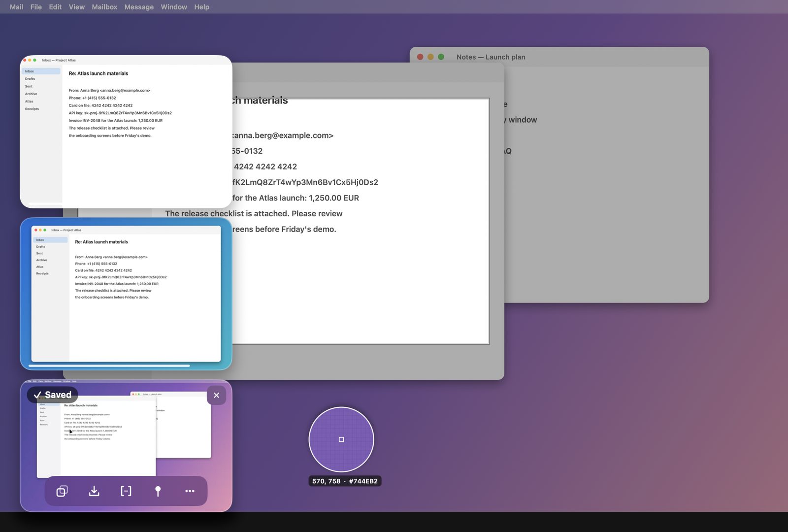
Task: Open the Mail menu in the menu bar
Action: point(16,7)
